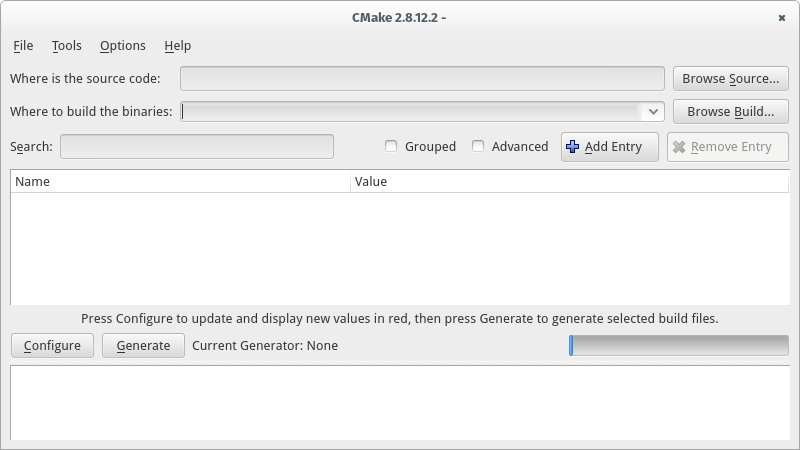Image resolution: width=800 pixels, height=450 pixels.
Task: Focus the Search input field
Action: (x=197, y=146)
